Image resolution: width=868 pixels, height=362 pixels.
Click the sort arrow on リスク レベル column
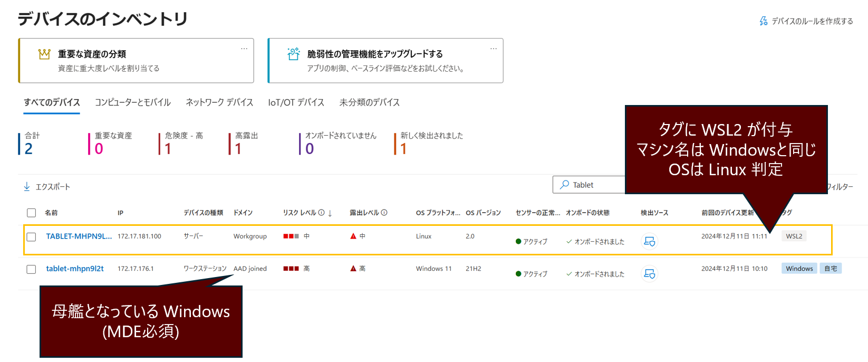point(330,213)
